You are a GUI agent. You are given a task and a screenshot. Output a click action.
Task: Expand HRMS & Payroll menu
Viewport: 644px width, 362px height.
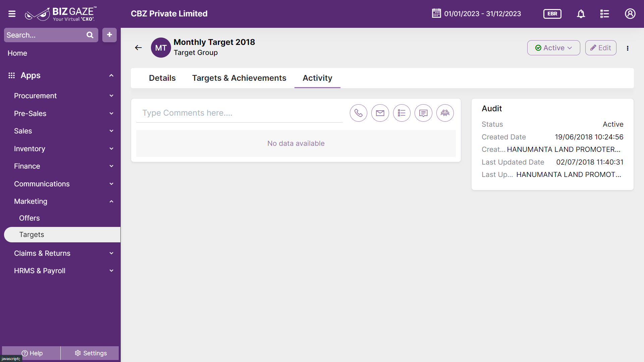(64, 271)
